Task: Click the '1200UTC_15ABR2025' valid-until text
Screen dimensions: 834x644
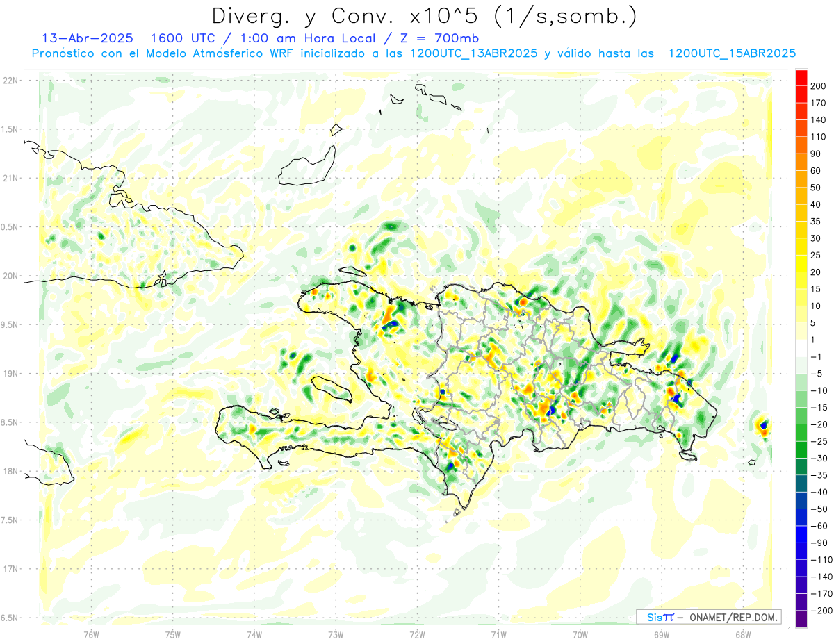Action: tap(732, 53)
